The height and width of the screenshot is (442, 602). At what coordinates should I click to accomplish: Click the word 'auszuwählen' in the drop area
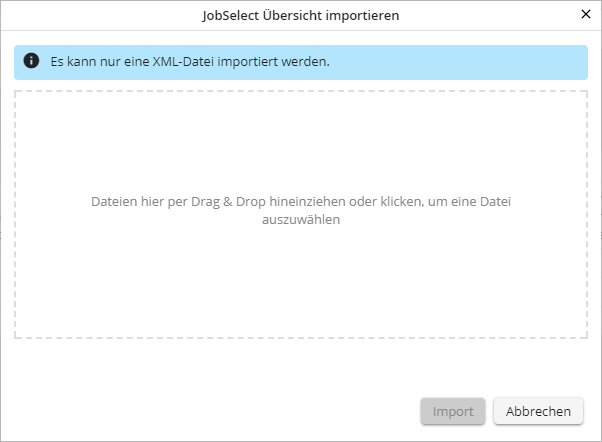pyautogui.click(x=300, y=221)
